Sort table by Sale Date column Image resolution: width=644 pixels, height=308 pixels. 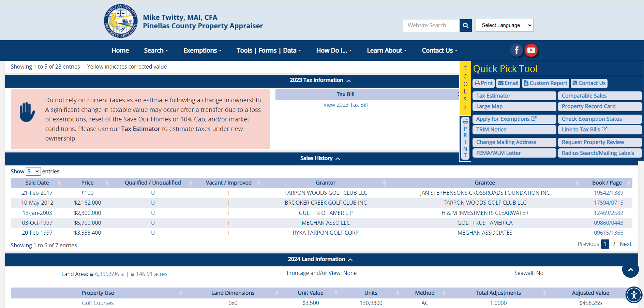click(37, 183)
